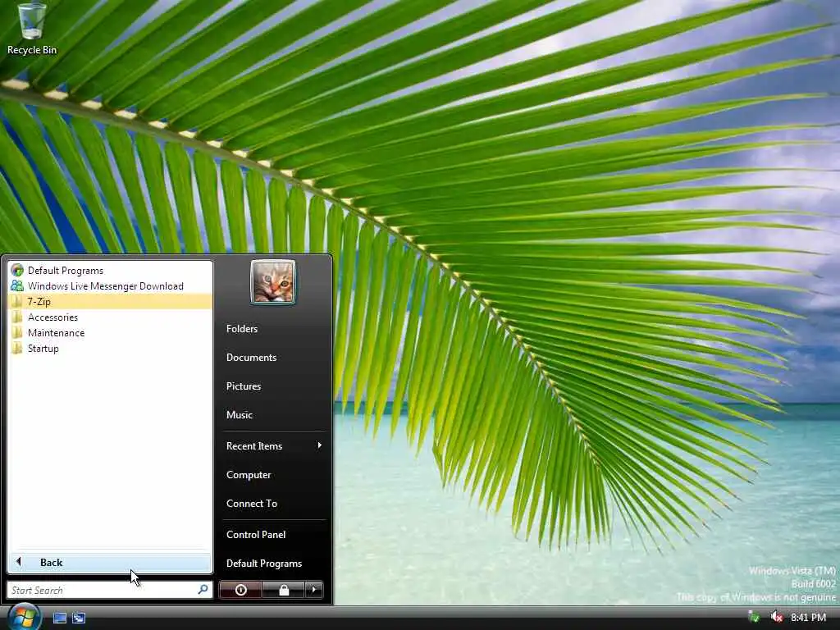Click the 7-Zip folder icon

pos(17,302)
